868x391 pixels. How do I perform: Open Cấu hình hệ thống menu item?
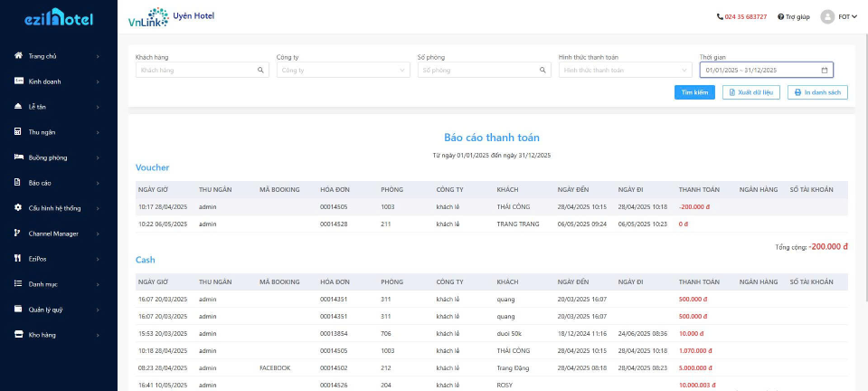point(59,208)
